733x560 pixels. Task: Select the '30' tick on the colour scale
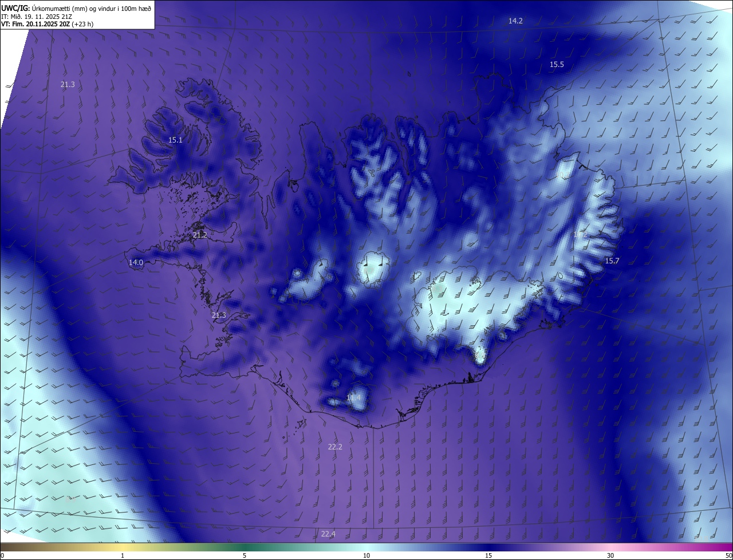point(610,556)
